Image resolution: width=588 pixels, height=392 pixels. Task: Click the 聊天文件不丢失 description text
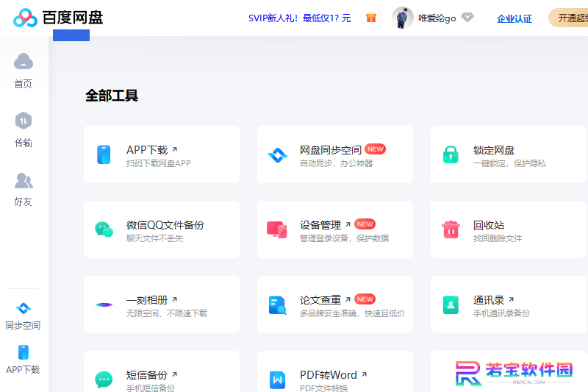tap(154, 238)
